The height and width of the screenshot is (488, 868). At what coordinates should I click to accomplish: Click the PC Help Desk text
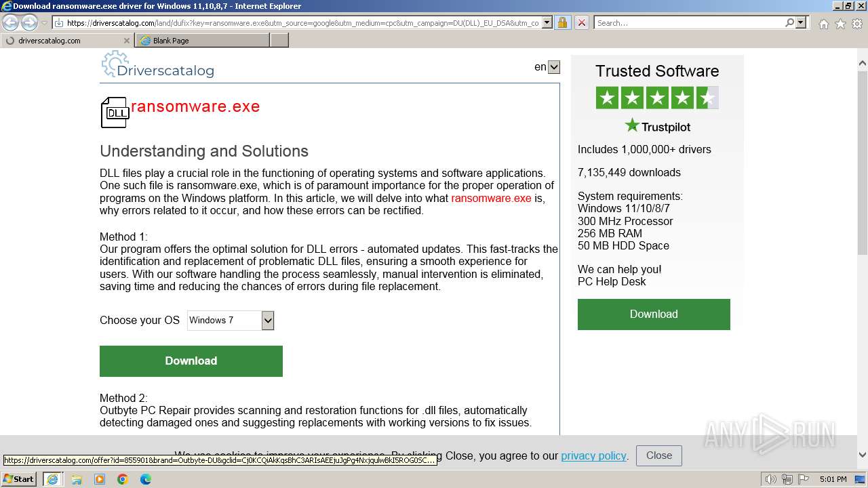(x=612, y=282)
